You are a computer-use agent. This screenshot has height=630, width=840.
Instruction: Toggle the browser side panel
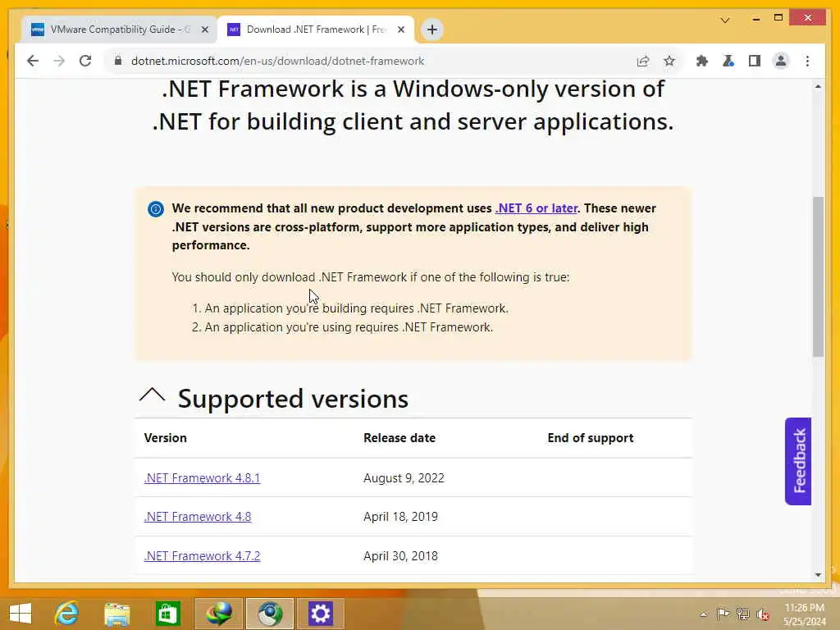tap(755, 61)
